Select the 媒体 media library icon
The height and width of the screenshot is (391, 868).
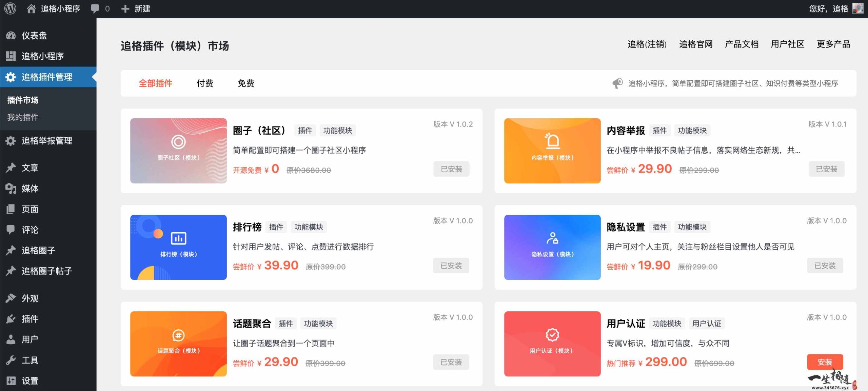(x=11, y=189)
